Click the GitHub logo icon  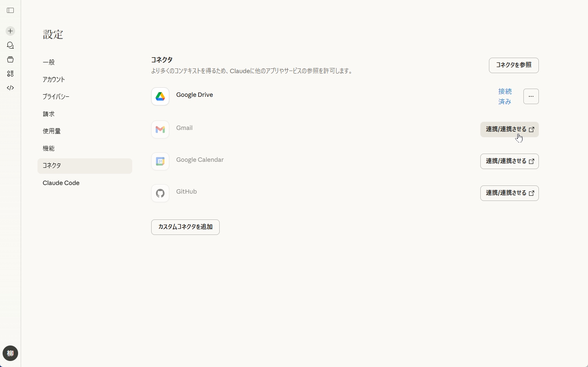(160, 193)
